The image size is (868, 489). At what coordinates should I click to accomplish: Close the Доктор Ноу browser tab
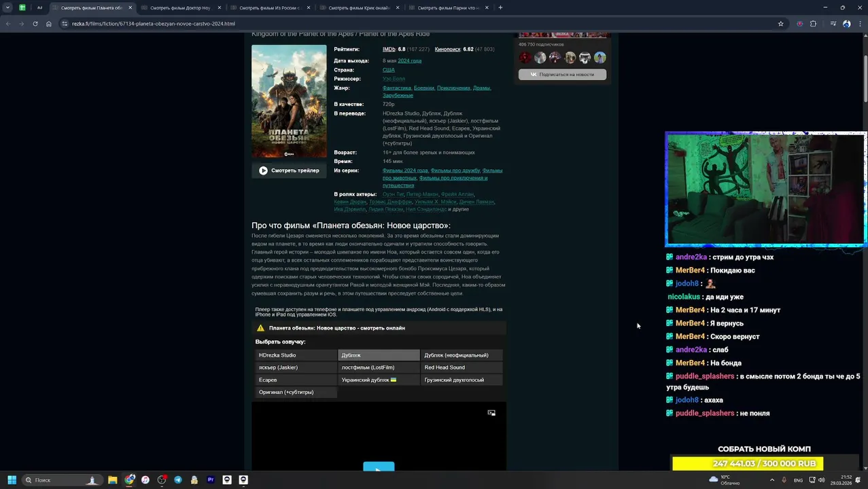pos(220,7)
